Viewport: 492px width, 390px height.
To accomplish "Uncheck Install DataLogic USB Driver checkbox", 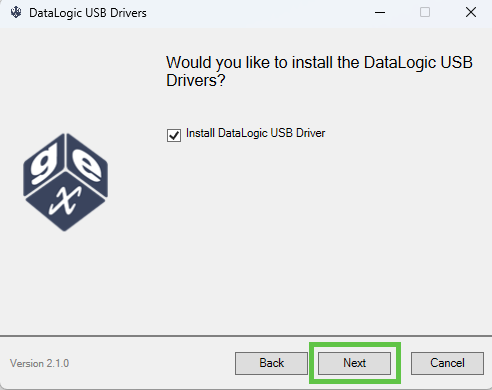I will pyautogui.click(x=174, y=135).
